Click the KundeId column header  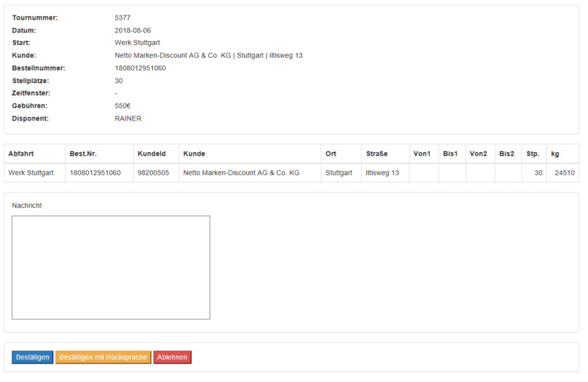[x=151, y=154]
